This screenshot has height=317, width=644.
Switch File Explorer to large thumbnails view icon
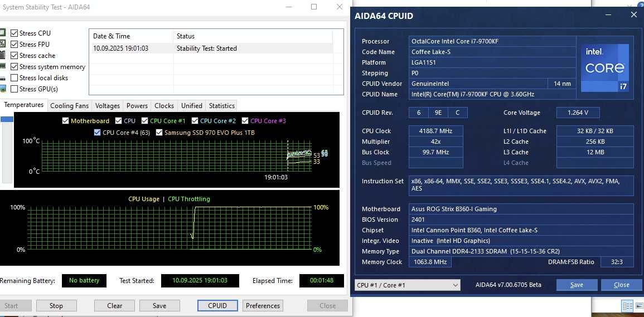click(640, 306)
